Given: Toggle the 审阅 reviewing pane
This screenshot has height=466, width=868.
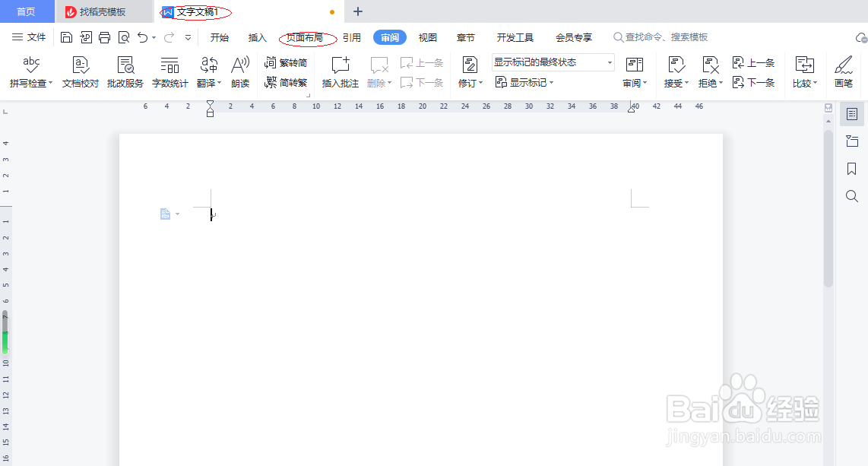Looking at the screenshot, I should [633, 72].
